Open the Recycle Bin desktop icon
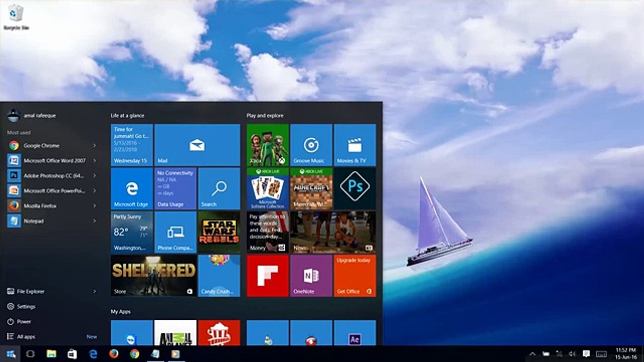 [16, 17]
